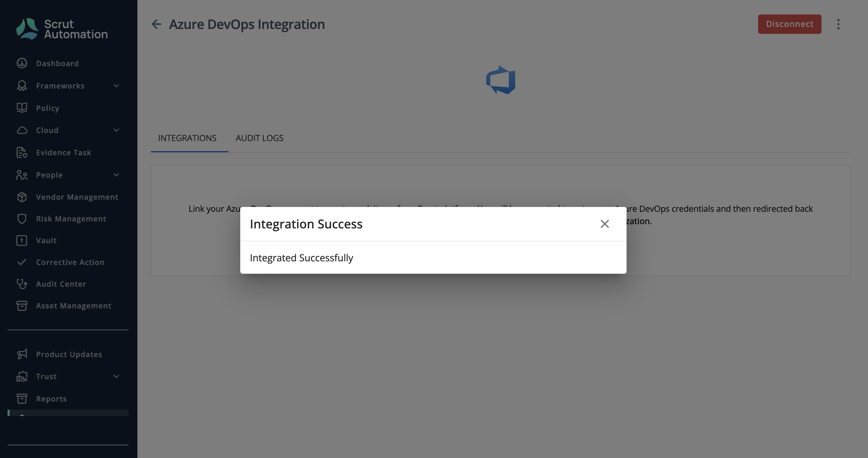
Task: Open Risk Management page
Action: 71,218
